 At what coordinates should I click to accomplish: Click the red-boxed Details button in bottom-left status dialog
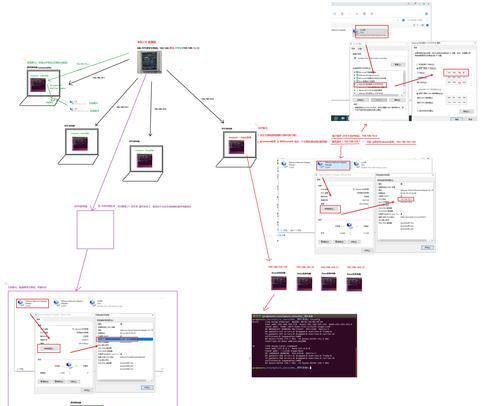click(x=49, y=349)
